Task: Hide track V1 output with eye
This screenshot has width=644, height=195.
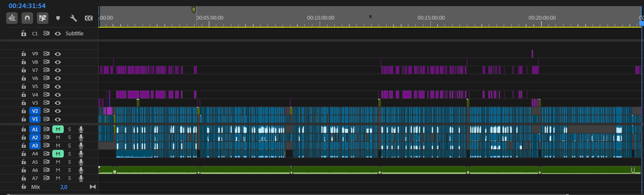Action: (57, 119)
